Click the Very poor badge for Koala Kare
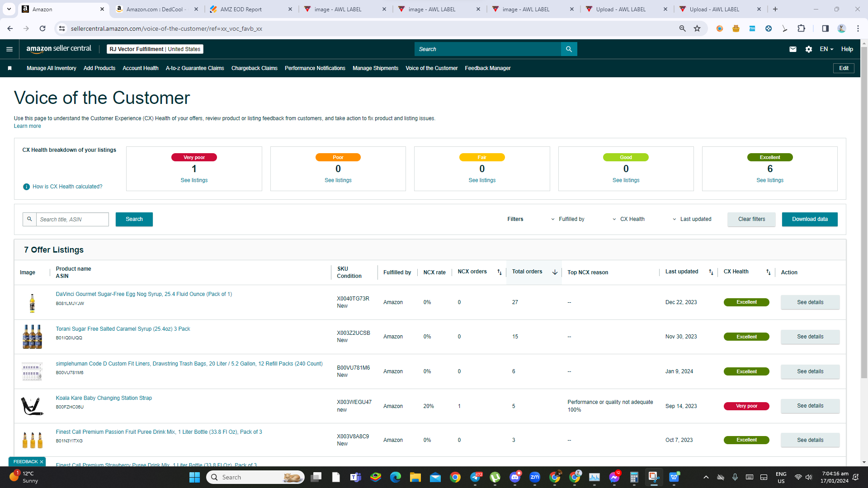The height and width of the screenshot is (488, 868). pos(746,406)
